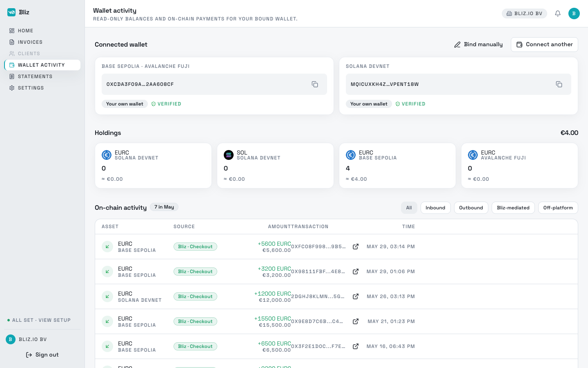Click Bliz Checkout badge on May 29, 03:14 PM row
Image resolution: width=588 pixels, height=368 pixels.
(195, 247)
